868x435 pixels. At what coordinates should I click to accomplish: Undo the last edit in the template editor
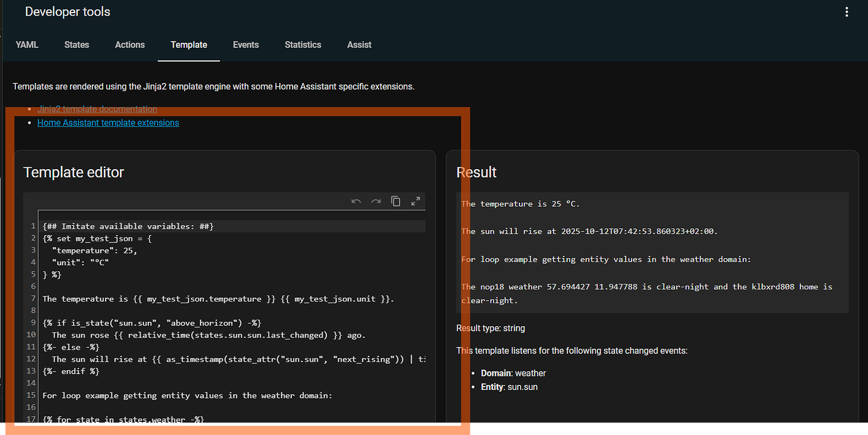tap(356, 201)
